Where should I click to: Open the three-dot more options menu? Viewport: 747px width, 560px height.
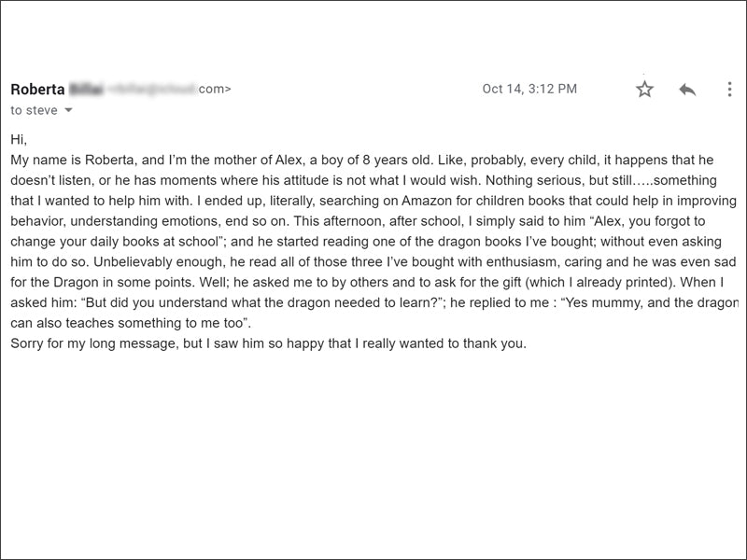point(729,89)
